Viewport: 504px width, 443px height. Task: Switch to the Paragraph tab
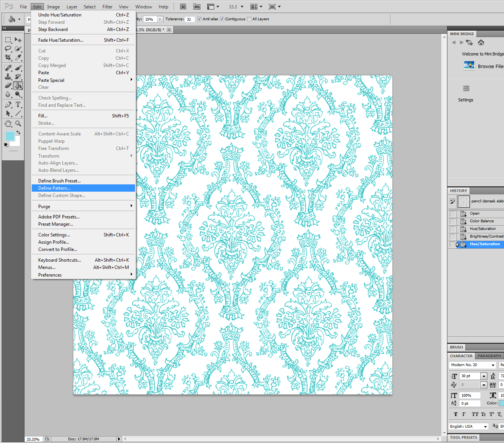pos(489,356)
